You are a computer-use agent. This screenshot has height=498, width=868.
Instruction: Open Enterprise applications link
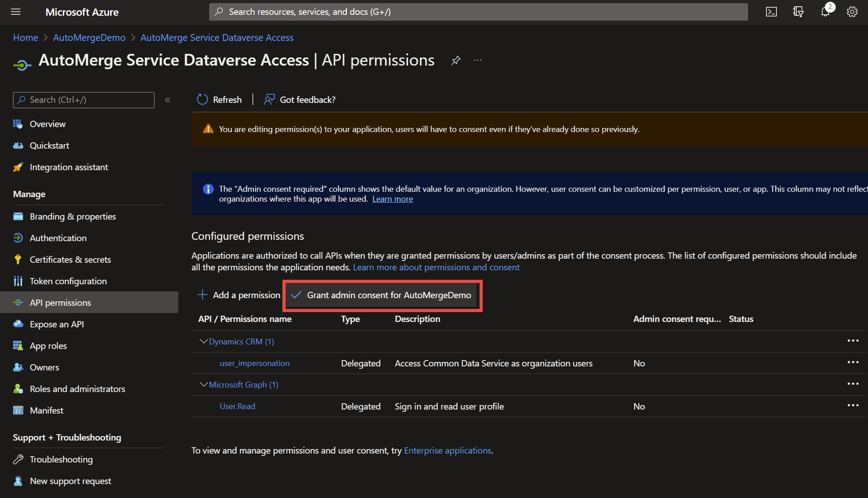pos(448,450)
